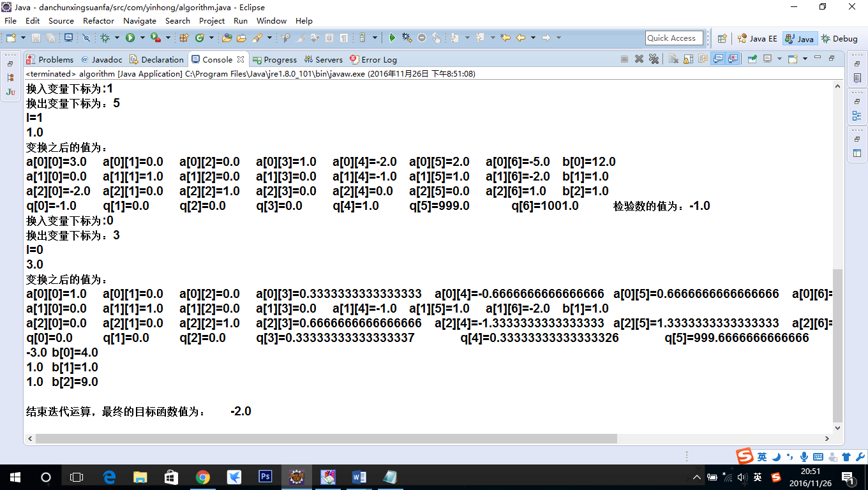Expand the Debug launch dropdown arrow
This screenshot has width=868, height=490.
click(117, 38)
